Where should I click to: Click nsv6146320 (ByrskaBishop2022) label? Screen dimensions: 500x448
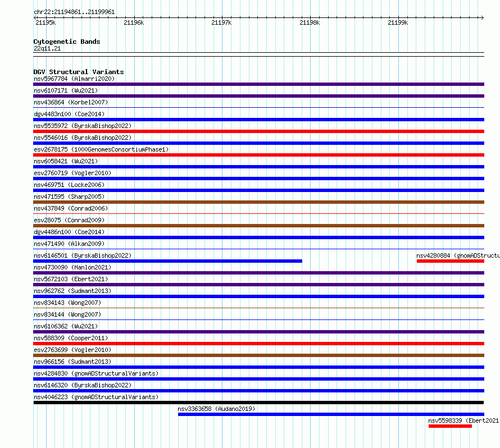pyautogui.click(x=83, y=385)
